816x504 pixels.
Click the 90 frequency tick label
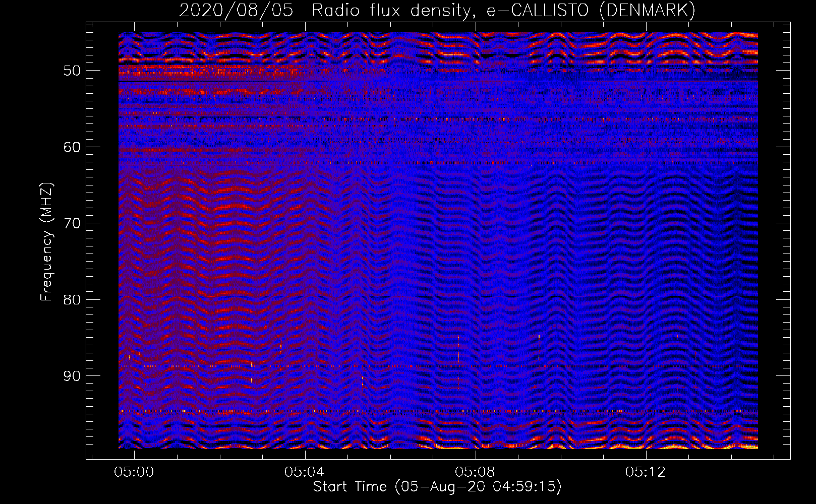click(72, 376)
